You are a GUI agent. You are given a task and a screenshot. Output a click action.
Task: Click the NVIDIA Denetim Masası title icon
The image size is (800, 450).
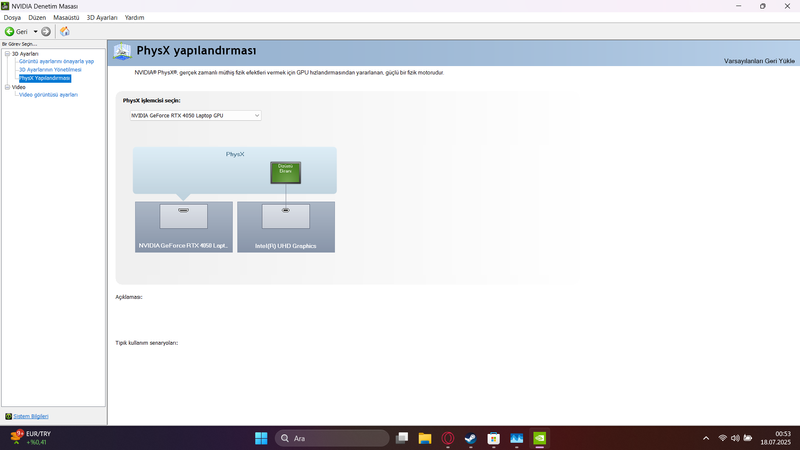tap(5, 6)
